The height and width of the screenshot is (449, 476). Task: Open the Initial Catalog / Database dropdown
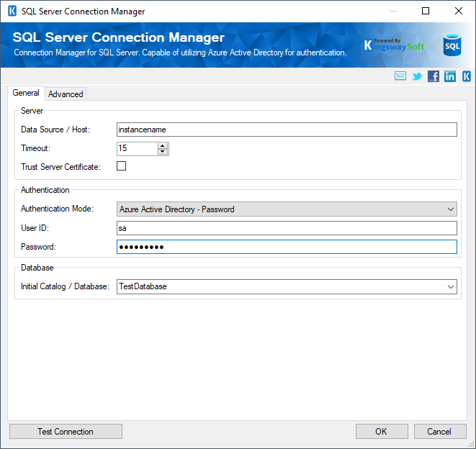click(x=451, y=286)
